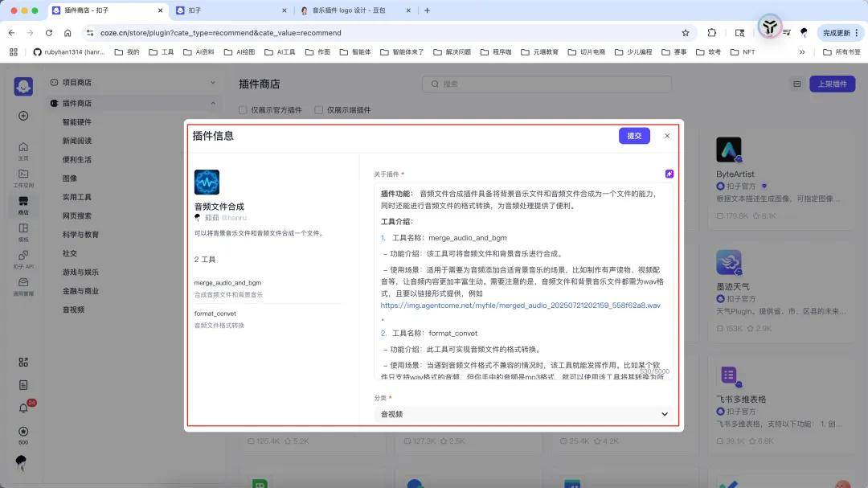Image resolution: width=868 pixels, height=488 pixels.
Task: Collapse the 插件商店 section
Action: click(213, 103)
